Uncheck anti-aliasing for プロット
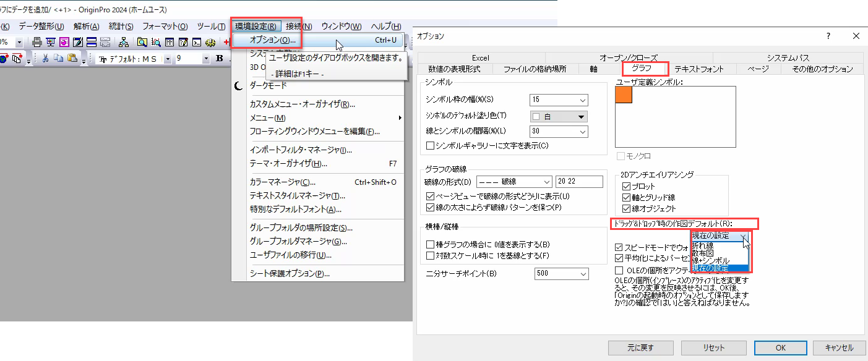 point(627,186)
